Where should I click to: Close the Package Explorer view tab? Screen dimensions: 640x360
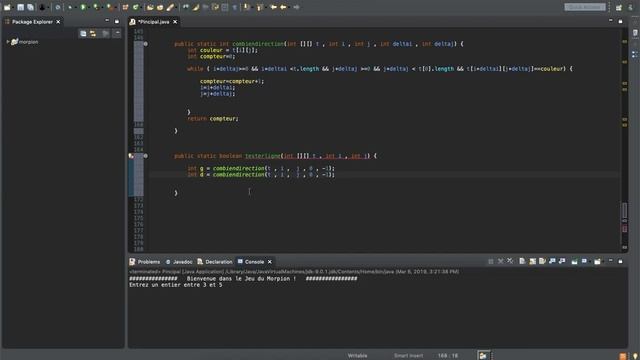pos(58,22)
